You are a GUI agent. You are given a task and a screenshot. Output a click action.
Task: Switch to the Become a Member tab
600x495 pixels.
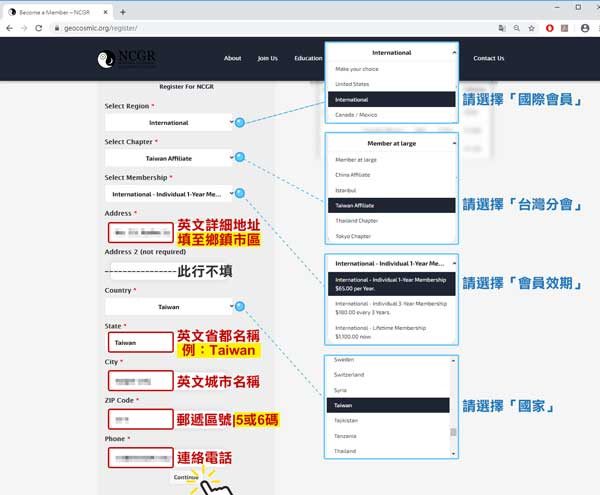pos(57,12)
